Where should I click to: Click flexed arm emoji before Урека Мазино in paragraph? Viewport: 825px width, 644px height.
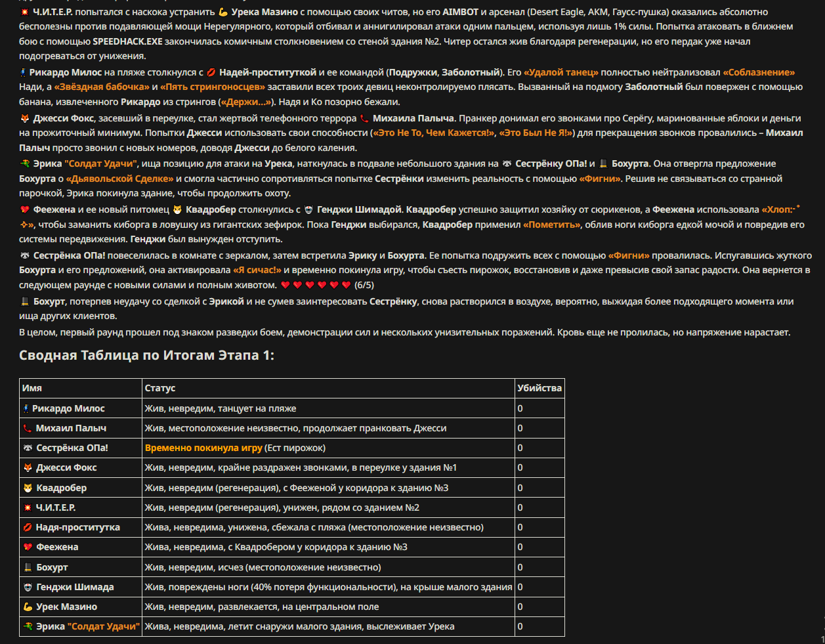coord(223,12)
